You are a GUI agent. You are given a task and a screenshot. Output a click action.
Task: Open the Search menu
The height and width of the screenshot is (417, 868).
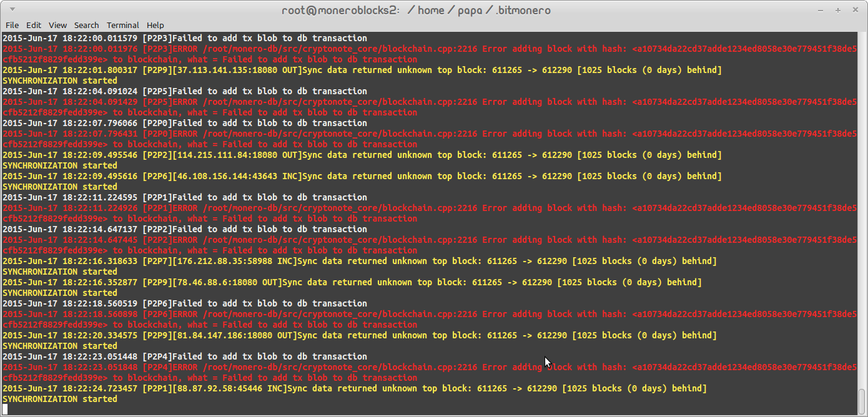86,25
